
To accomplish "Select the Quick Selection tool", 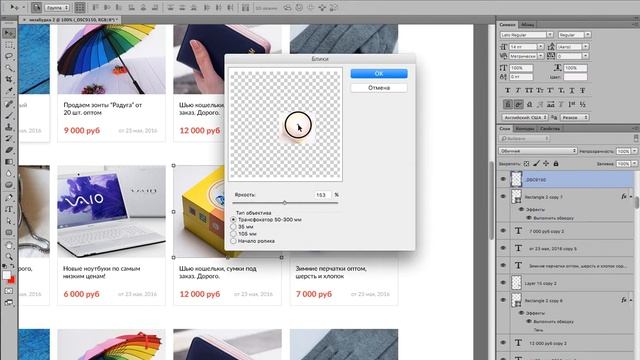I will click(9, 67).
